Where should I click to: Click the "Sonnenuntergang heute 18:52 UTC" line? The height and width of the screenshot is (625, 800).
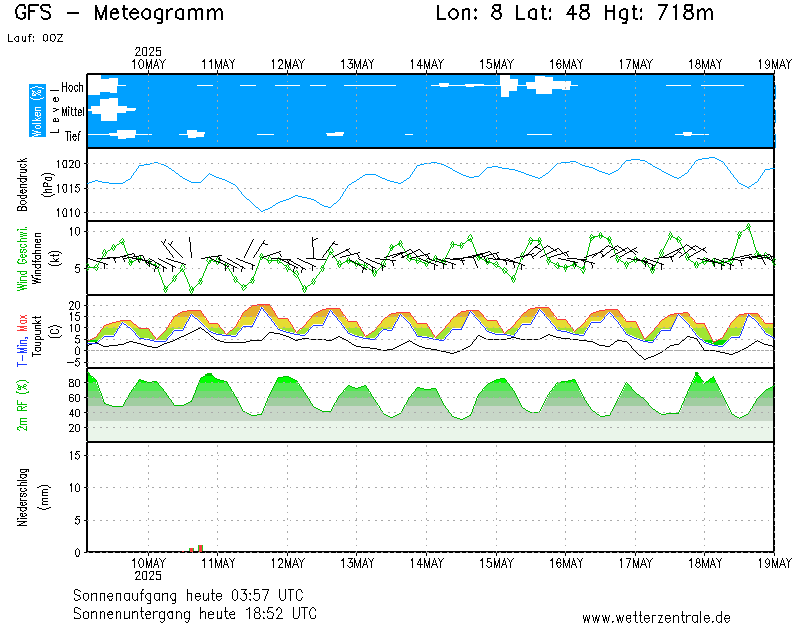(195, 613)
